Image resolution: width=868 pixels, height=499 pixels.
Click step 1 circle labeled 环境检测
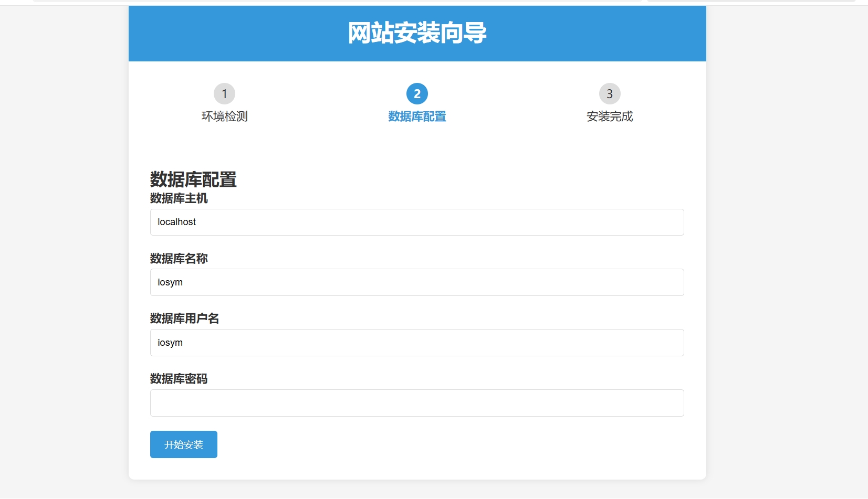225,94
